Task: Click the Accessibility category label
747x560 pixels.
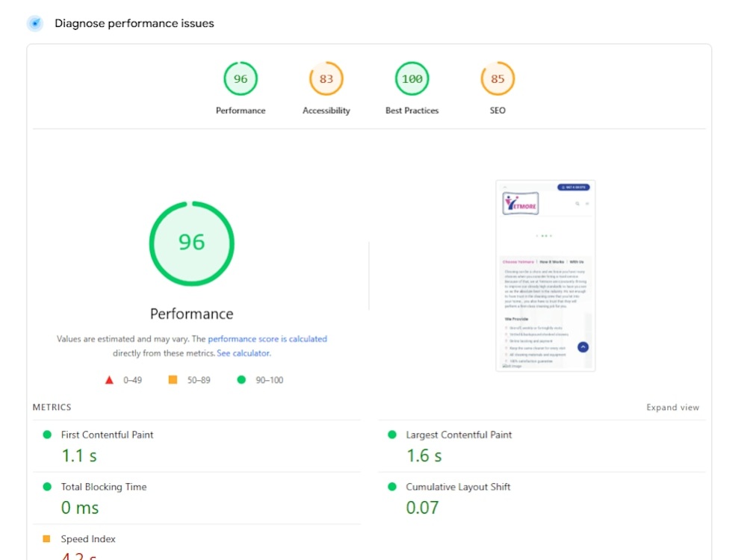Action: click(x=326, y=111)
